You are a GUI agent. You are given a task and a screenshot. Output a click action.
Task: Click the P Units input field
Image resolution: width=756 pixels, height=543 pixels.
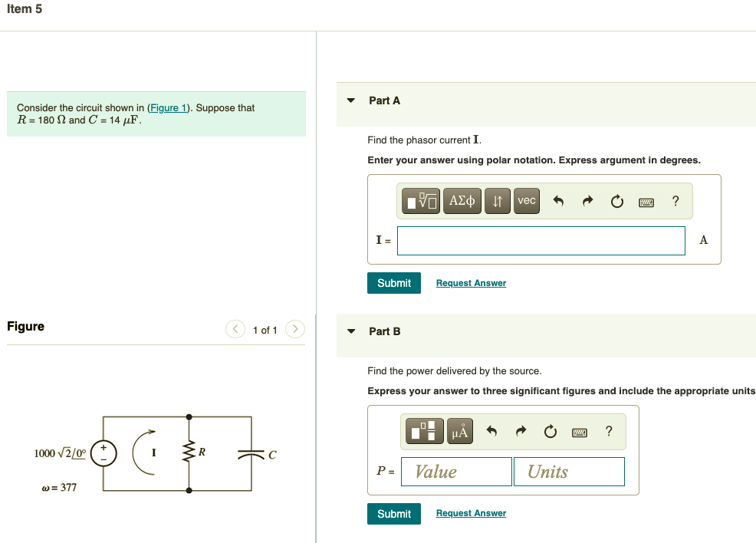point(569,472)
